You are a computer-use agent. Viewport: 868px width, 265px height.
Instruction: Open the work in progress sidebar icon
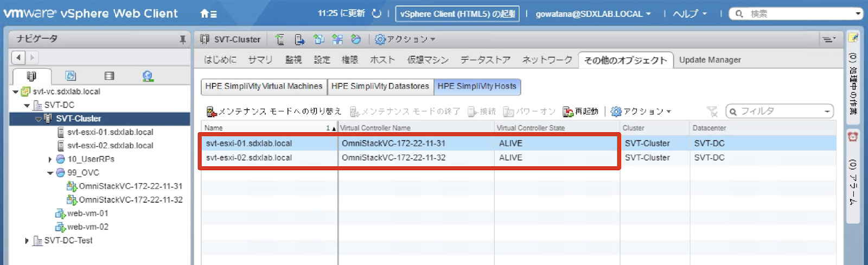pos(853,37)
